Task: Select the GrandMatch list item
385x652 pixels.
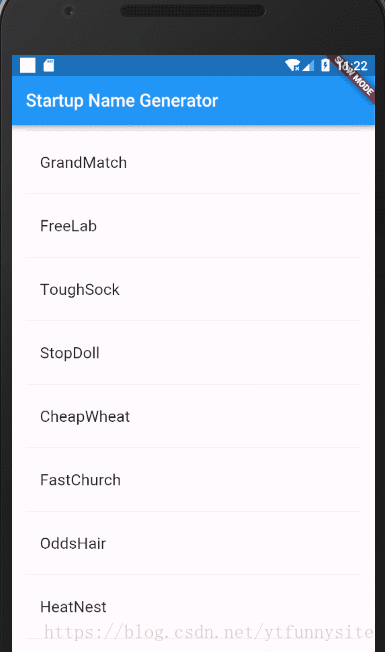Action: point(193,162)
